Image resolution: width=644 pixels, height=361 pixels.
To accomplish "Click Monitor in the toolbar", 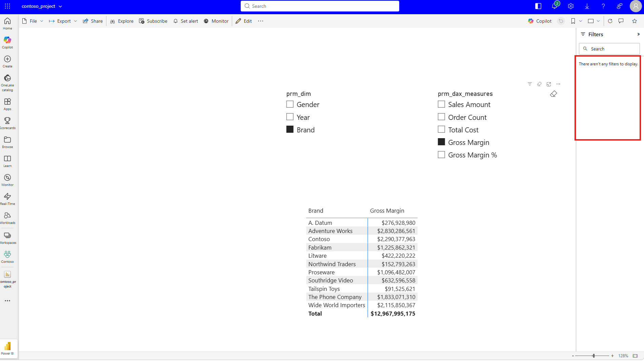I will (x=216, y=21).
